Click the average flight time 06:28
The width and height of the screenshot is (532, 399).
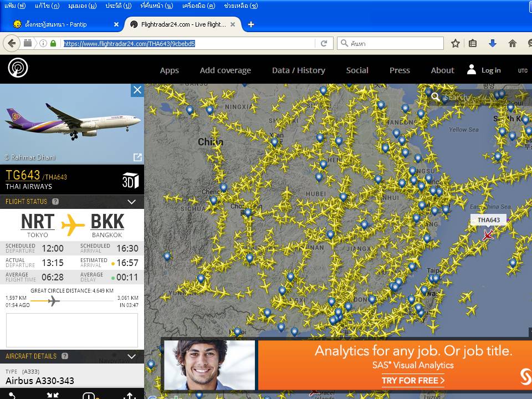point(53,277)
